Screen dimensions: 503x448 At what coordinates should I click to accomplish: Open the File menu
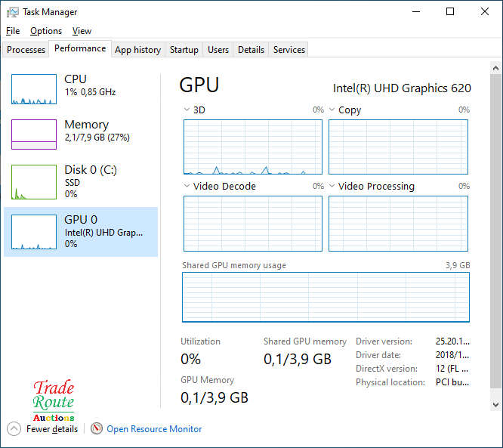pyautogui.click(x=13, y=31)
